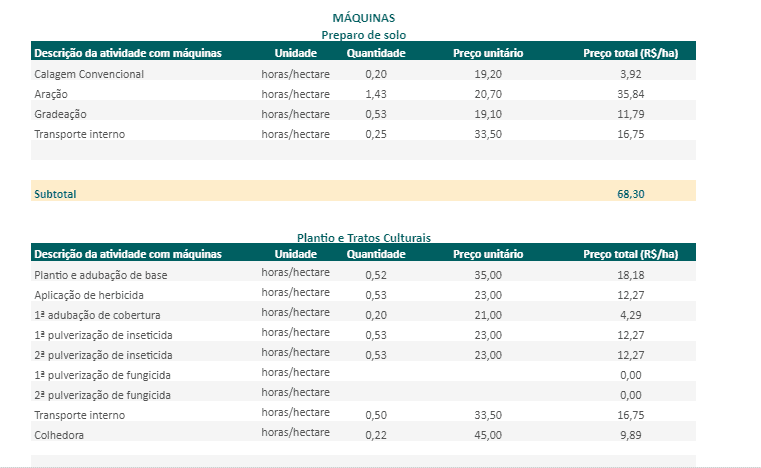Select the Plantio e Tratos Culturais heading
The height and width of the screenshot is (468, 761).
pos(363,238)
